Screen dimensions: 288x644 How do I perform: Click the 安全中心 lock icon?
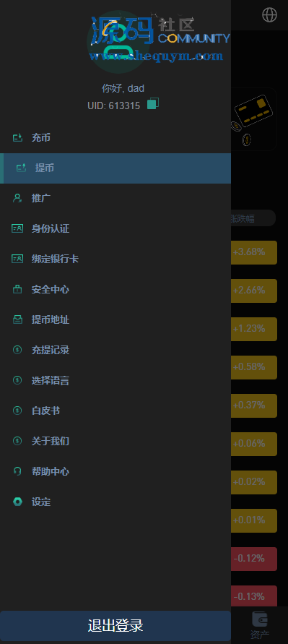coord(17,290)
